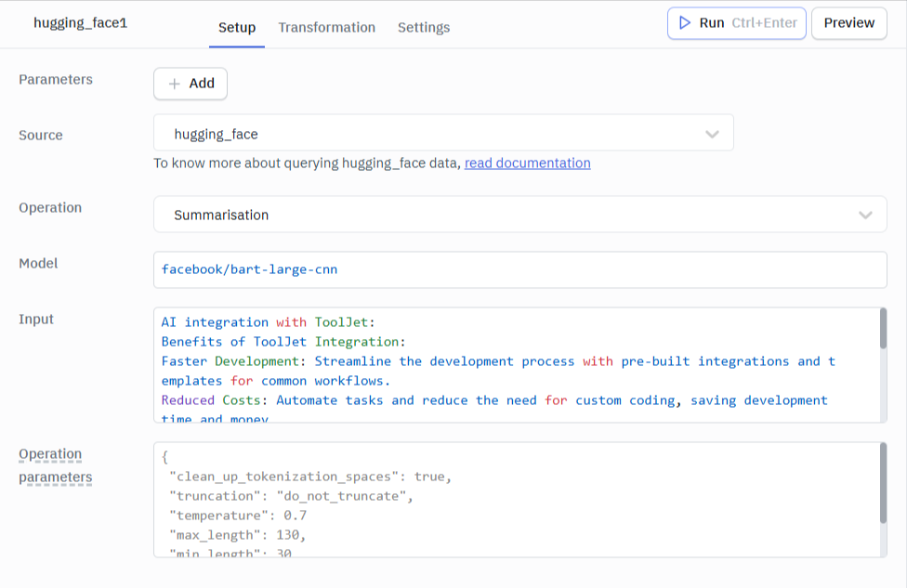Viewport: 907px width, 588px height.
Task: Click the "temperature": 0.7 line
Action: coord(238,516)
